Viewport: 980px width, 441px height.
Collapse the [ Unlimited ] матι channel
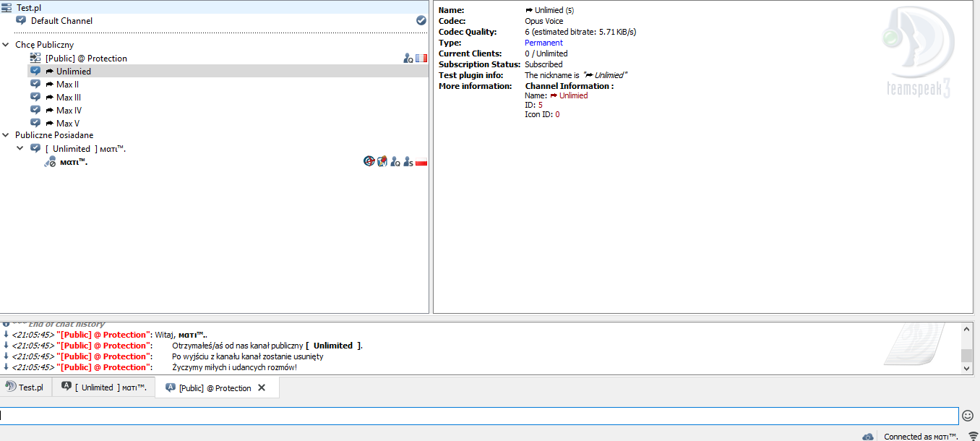[x=20, y=148]
